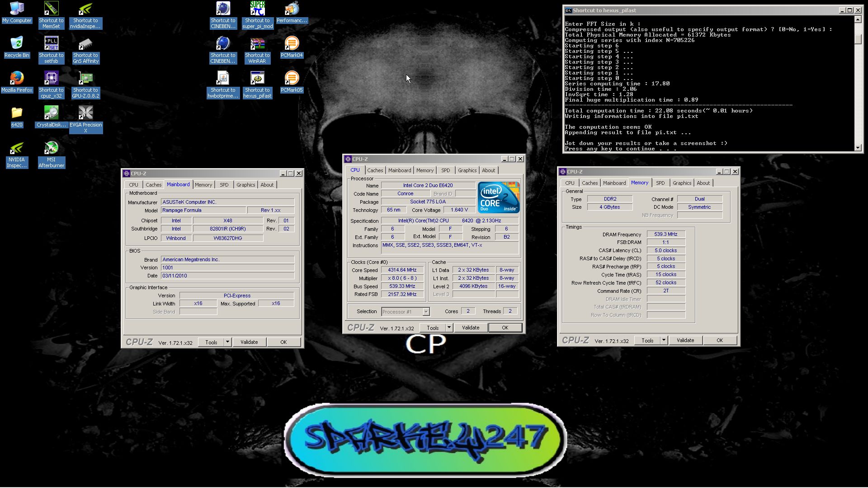Launch the PCMark05 desktop icon
This screenshot has height=488, width=868.
(292, 82)
